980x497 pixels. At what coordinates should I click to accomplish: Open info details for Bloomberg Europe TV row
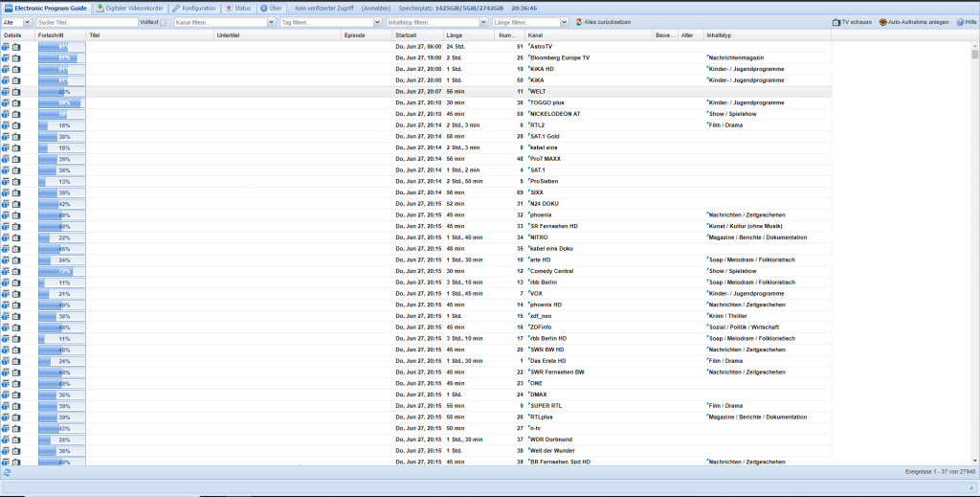[x=7, y=57]
